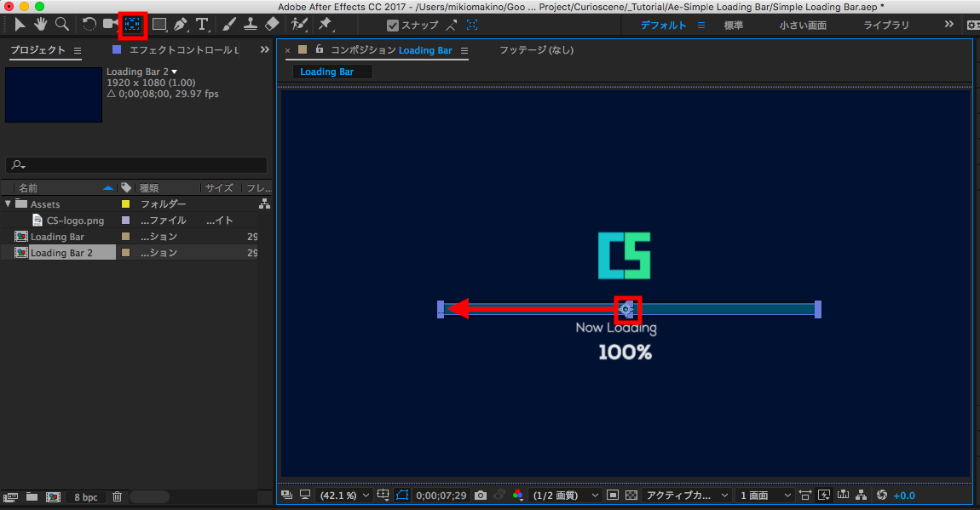Viewport: 980px width, 510px height.
Task: Click the project search field
Action: (136, 165)
